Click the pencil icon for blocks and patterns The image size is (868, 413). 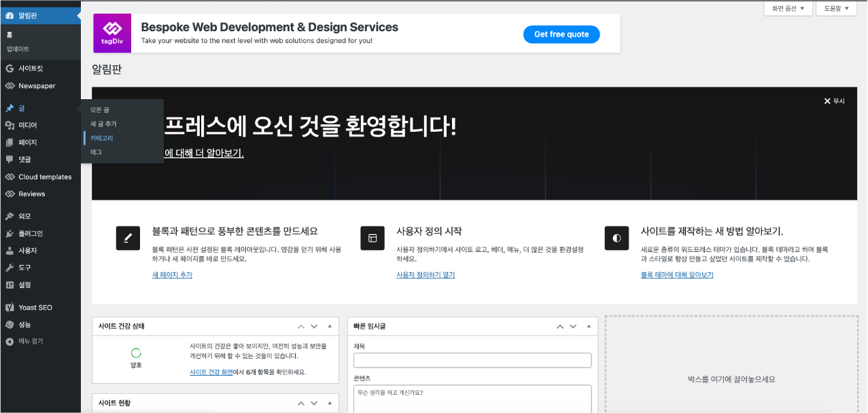click(128, 238)
